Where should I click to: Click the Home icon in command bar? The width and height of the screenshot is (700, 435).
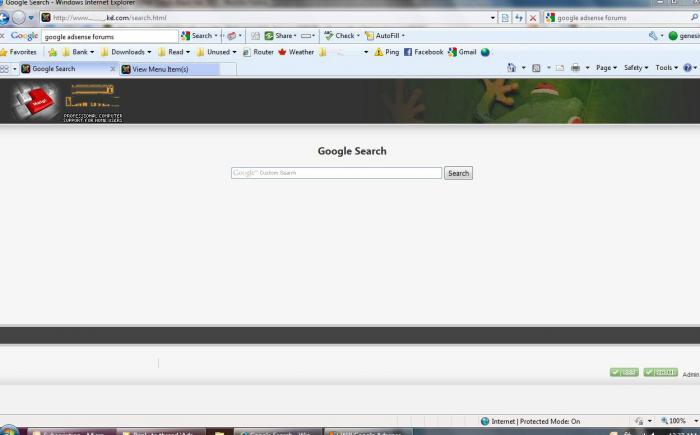point(511,68)
